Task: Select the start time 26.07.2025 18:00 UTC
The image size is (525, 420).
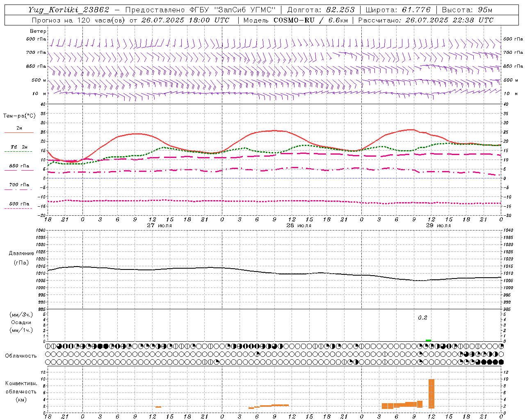Action: [x=185, y=20]
